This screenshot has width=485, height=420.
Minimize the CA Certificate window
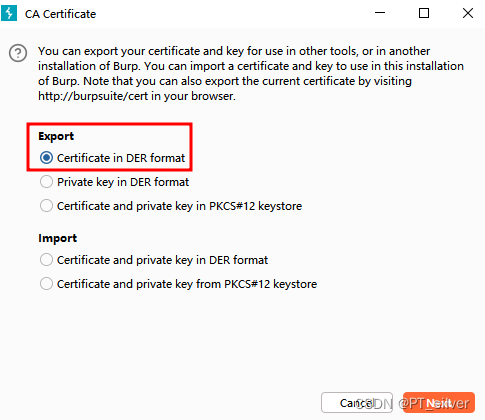pos(380,13)
